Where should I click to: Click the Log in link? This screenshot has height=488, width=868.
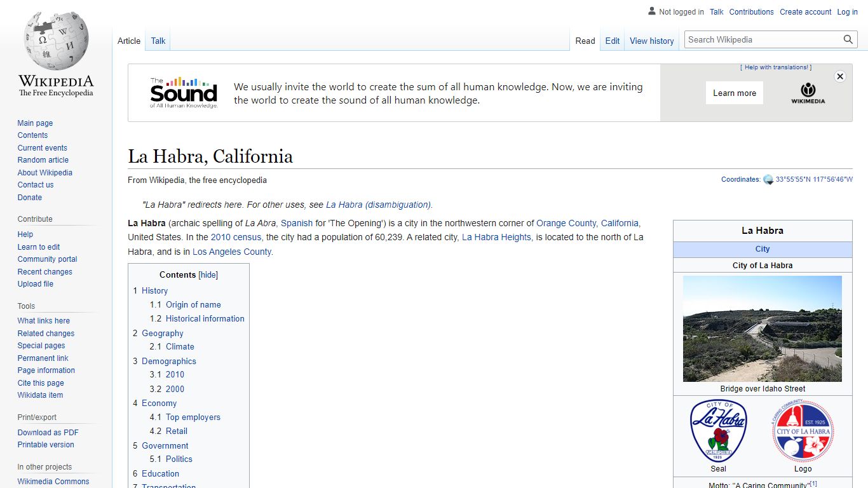[x=848, y=12]
